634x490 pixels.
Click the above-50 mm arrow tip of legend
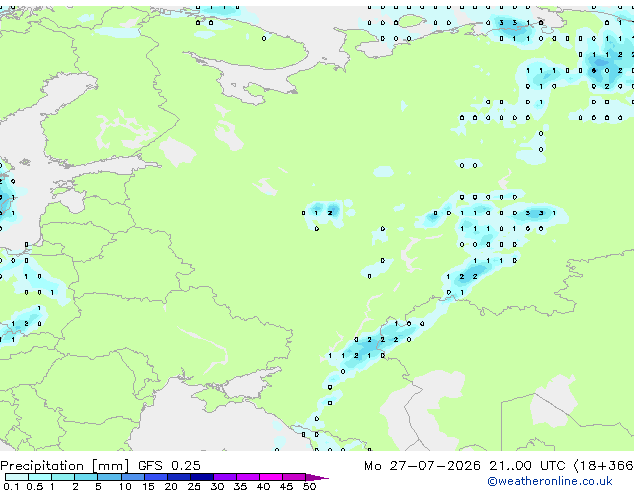pyautogui.click(x=317, y=478)
